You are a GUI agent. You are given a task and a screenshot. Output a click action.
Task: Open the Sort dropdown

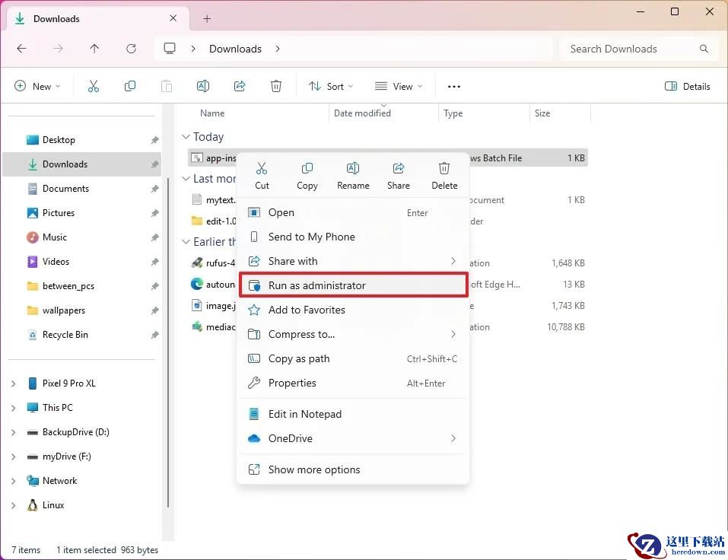tap(331, 87)
